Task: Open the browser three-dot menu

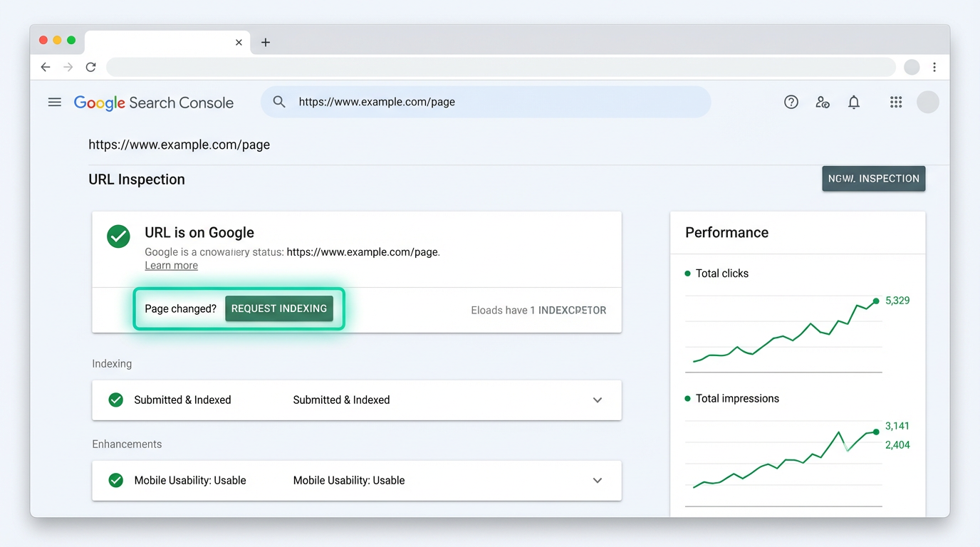Action: (x=934, y=66)
